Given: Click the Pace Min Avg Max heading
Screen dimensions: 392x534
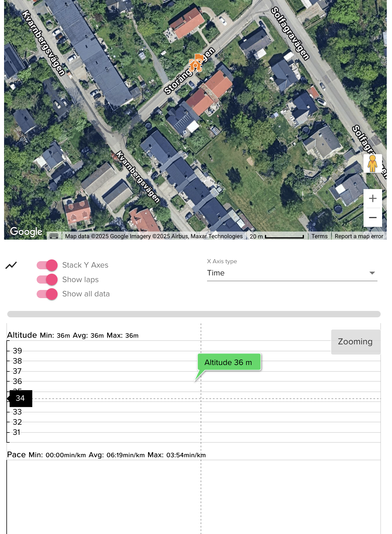Looking at the screenshot, I should click(x=106, y=455).
